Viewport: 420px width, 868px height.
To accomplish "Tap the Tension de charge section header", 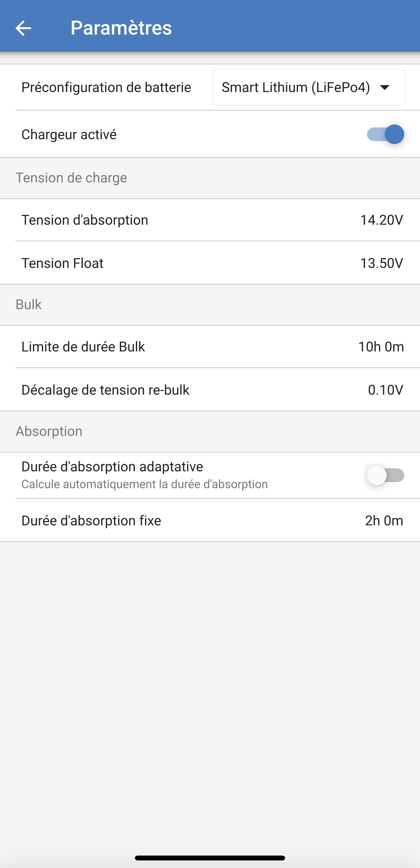I will [71, 178].
